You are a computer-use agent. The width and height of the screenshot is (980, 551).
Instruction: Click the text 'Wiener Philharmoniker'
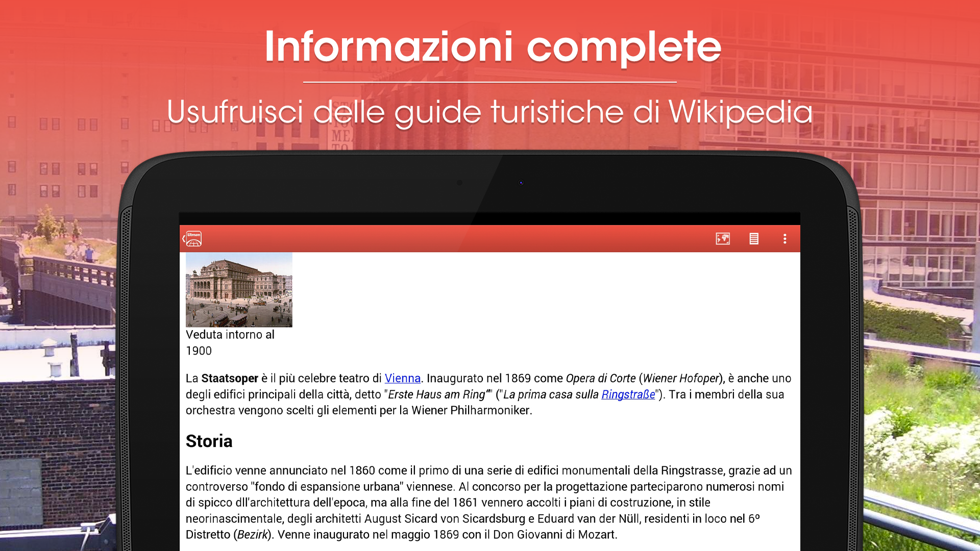pos(470,410)
